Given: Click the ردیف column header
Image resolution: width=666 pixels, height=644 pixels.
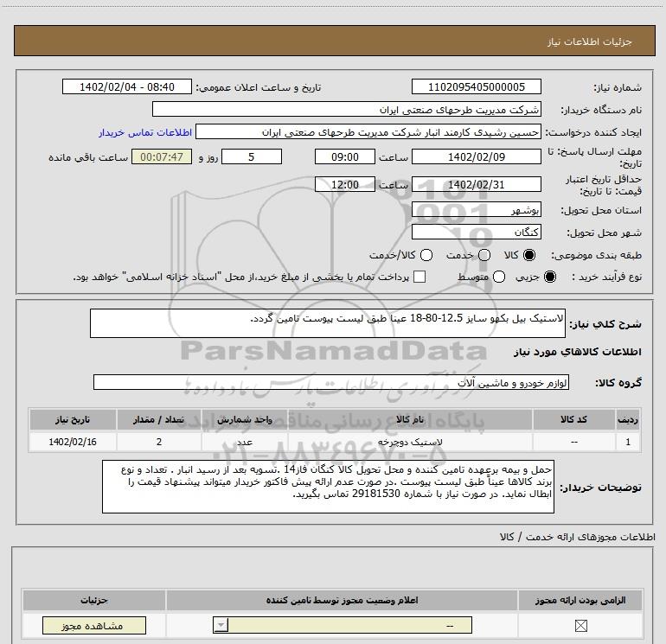Looking at the screenshot, I should coord(628,419).
